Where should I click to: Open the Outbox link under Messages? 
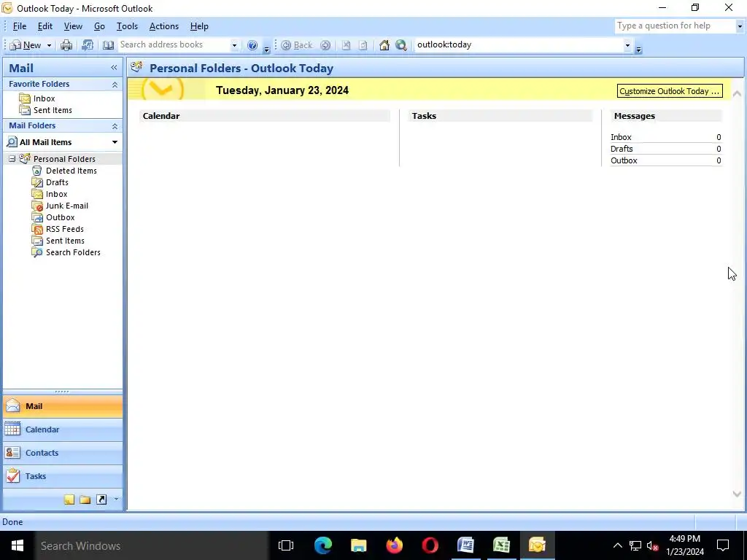tap(624, 160)
